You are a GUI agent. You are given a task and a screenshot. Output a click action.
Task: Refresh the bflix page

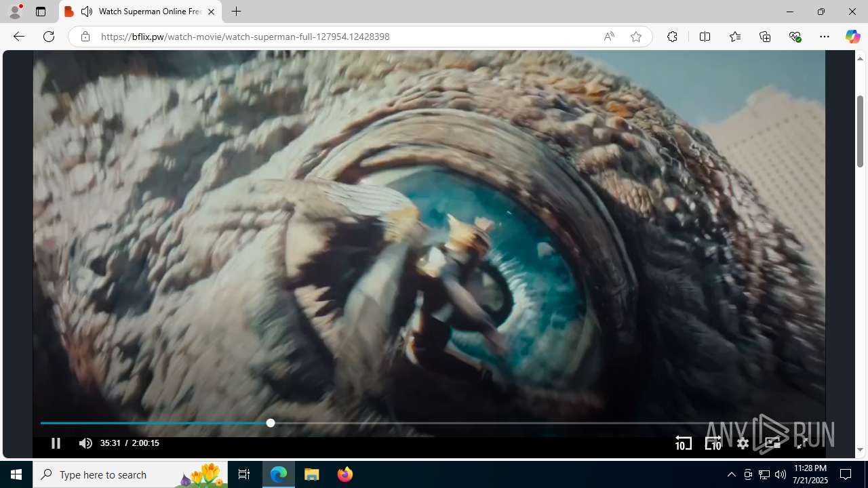coord(49,37)
